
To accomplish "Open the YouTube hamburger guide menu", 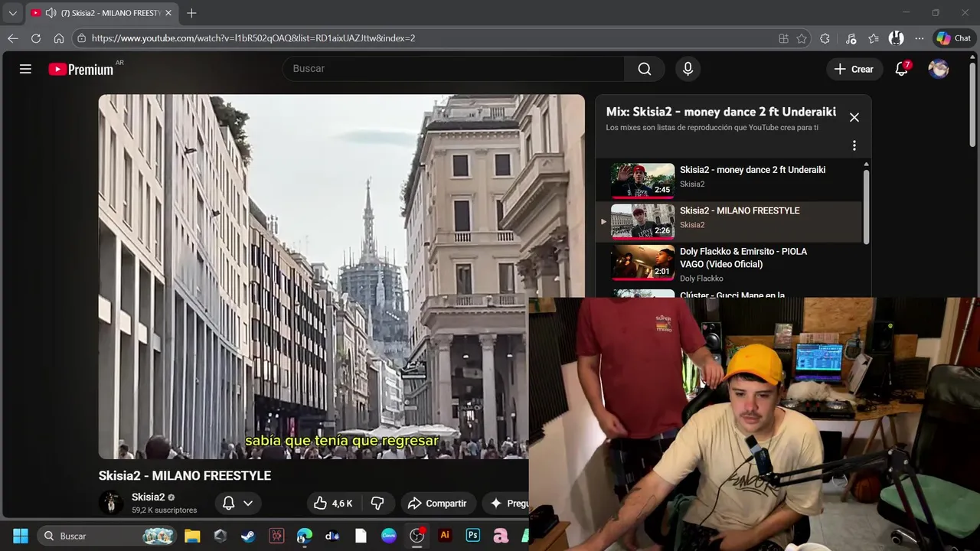I will click(25, 69).
